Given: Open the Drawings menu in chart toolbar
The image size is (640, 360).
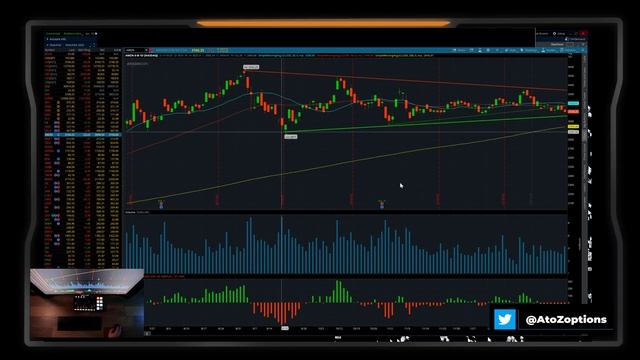Looking at the screenshot, I should [x=529, y=50].
